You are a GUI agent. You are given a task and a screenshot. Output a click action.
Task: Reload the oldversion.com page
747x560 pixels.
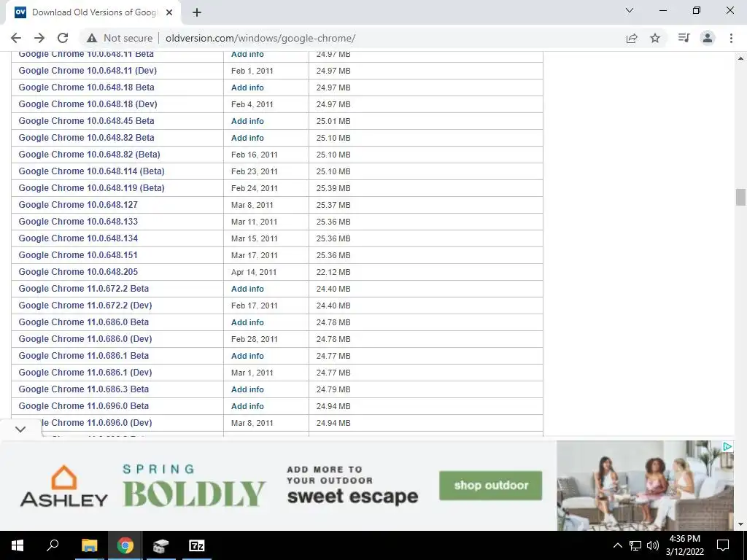(63, 38)
